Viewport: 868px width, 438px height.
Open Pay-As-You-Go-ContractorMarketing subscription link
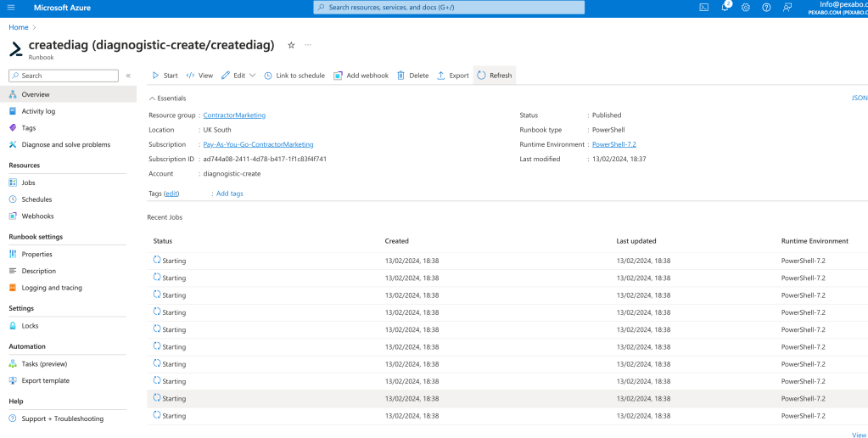point(258,144)
